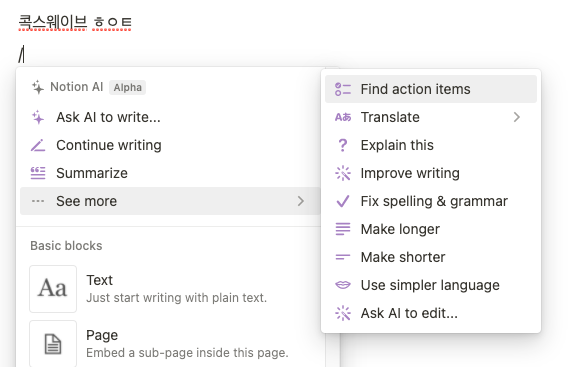
Task: Click the Aa text block thumbnail
Action: pyautogui.click(x=53, y=289)
